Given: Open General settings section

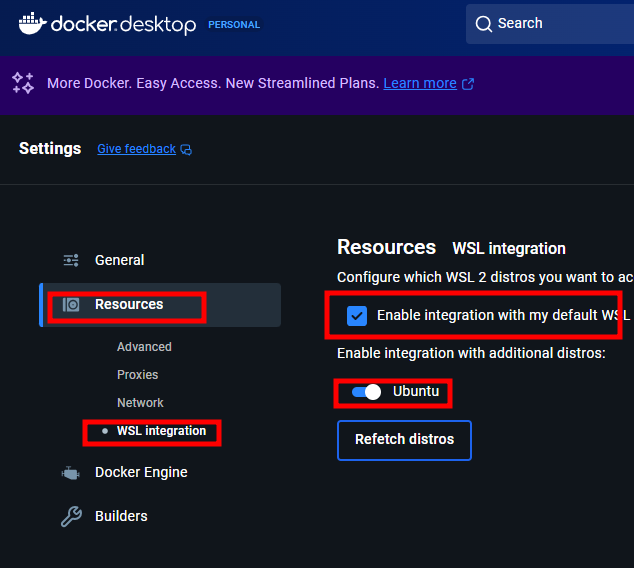Looking at the screenshot, I should (x=119, y=260).
